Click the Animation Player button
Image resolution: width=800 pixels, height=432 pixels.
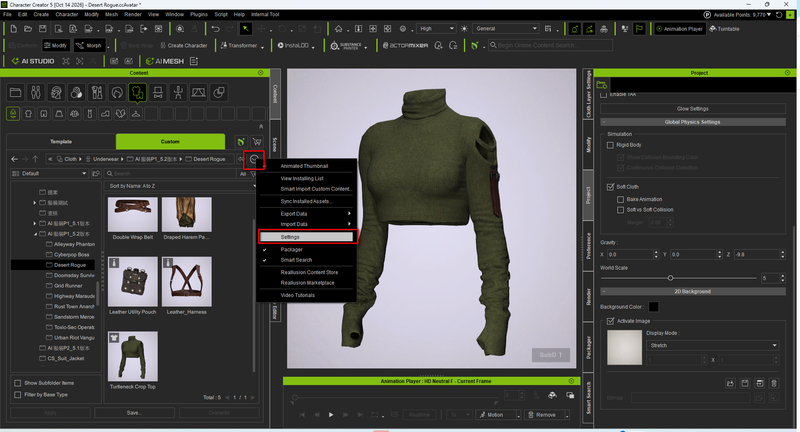coord(679,29)
